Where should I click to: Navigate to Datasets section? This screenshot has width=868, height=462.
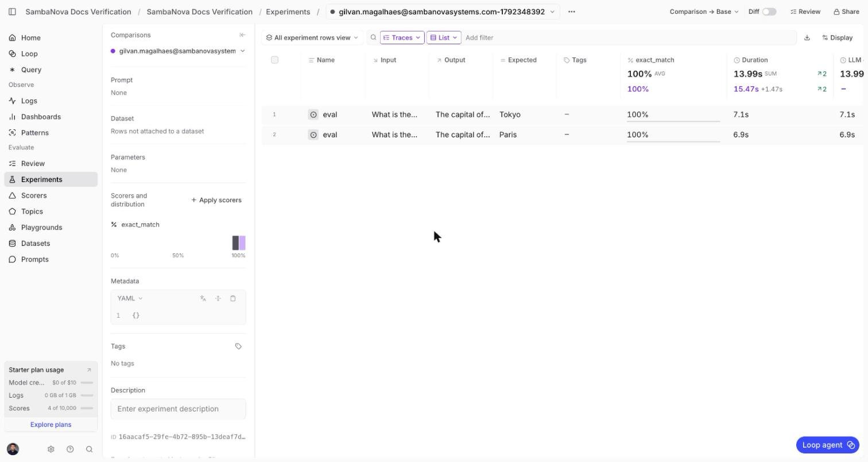click(x=51, y=244)
